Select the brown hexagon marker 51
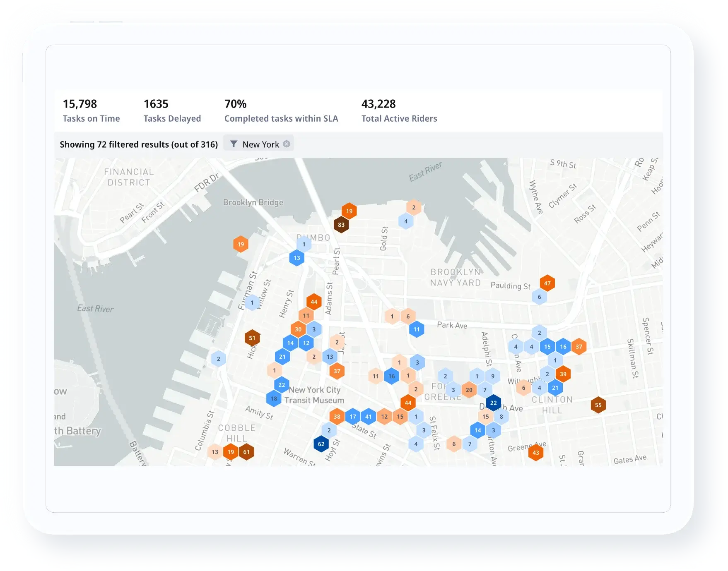728x571 pixels. 252,338
